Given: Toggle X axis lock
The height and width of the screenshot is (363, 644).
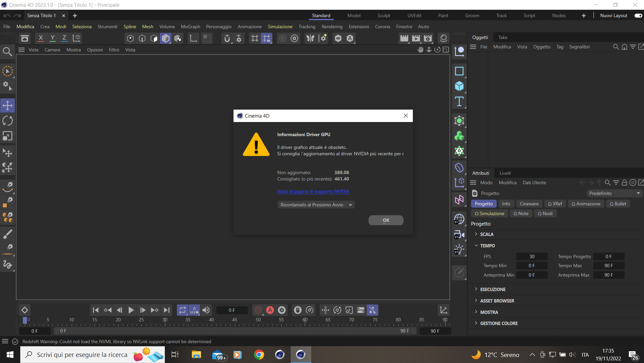Looking at the screenshot, I should (41, 38).
